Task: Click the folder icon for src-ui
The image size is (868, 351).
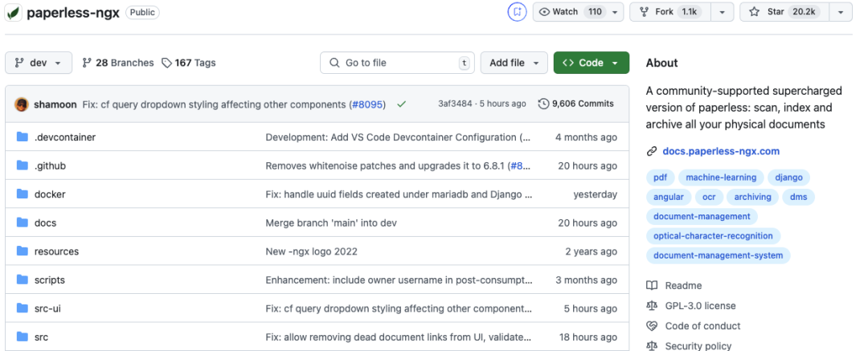Action: [23, 308]
